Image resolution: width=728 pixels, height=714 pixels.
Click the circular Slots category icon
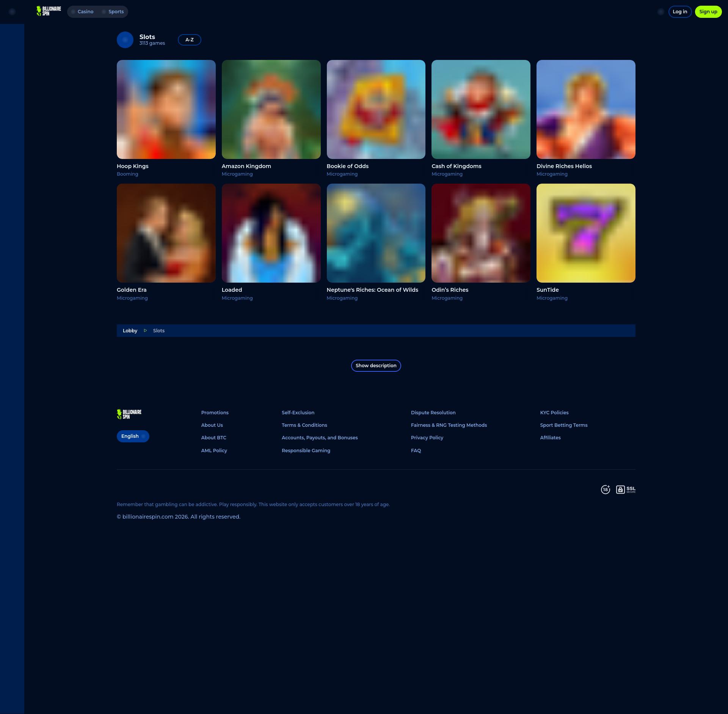click(125, 40)
